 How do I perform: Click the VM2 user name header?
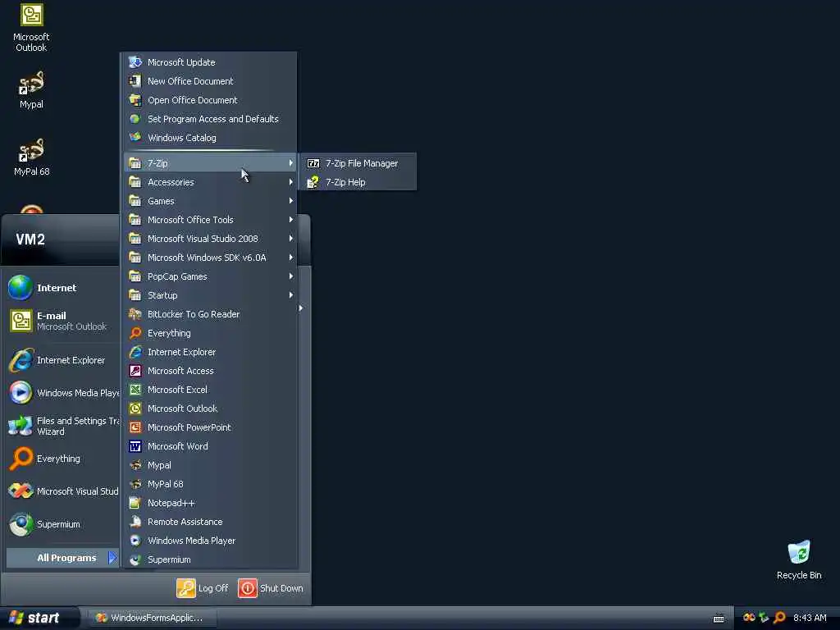(x=30, y=240)
